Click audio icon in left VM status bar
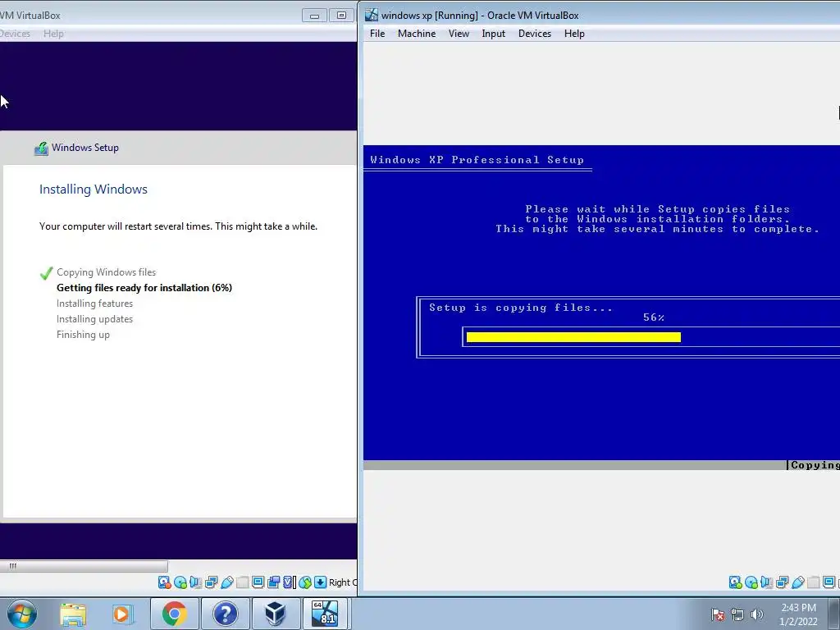Viewport: 840px width, 630px height. tap(195, 582)
